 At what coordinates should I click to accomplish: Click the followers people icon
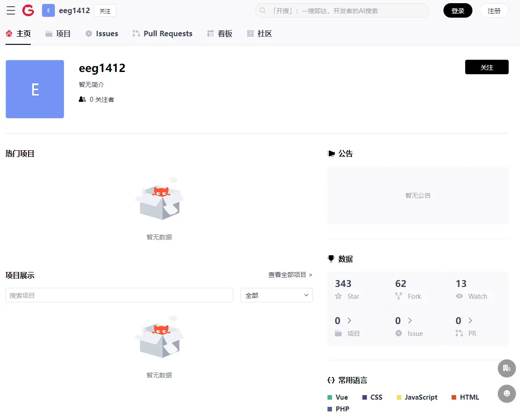point(82,100)
